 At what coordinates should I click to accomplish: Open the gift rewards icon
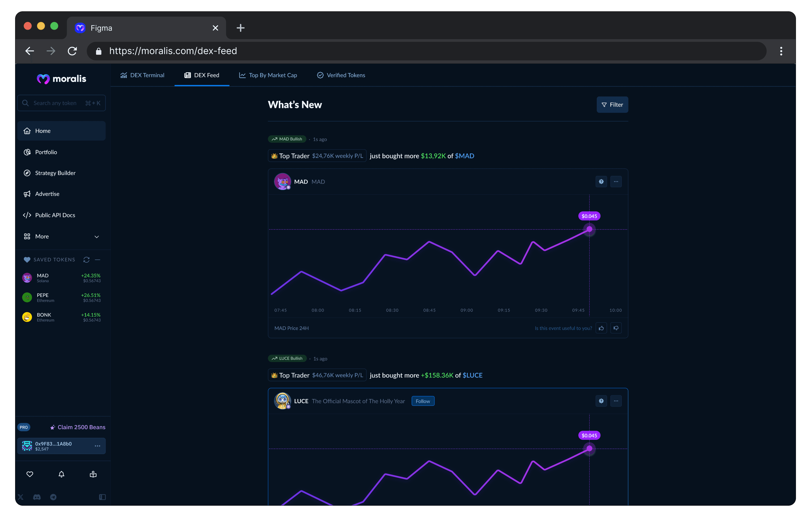coord(93,474)
